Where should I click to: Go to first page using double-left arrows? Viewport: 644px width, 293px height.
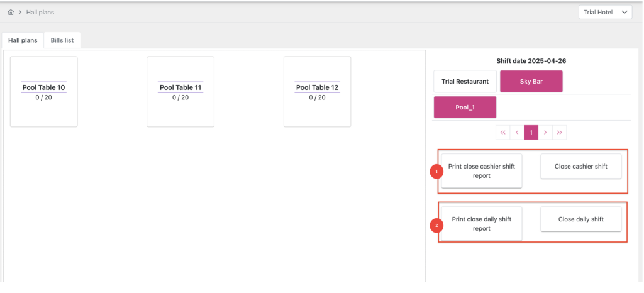pyautogui.click(x=502, y=133)
